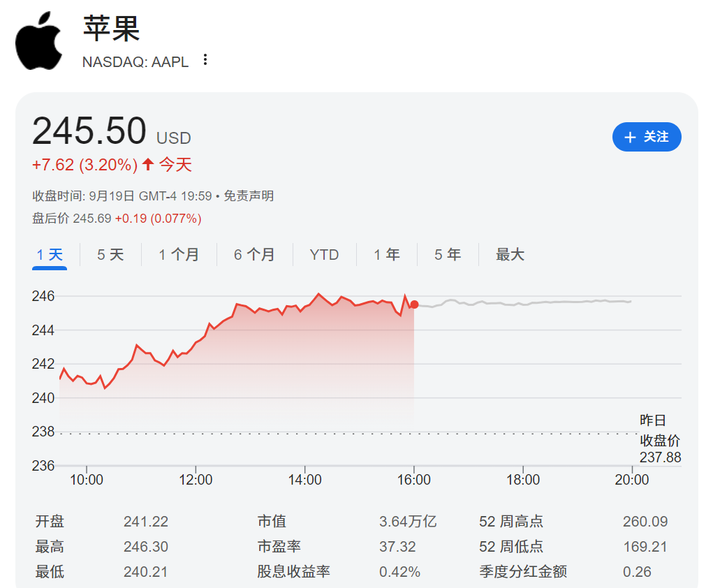
Task: Click the +7.62 (3.20%) change text
Action: pos(84,165)
